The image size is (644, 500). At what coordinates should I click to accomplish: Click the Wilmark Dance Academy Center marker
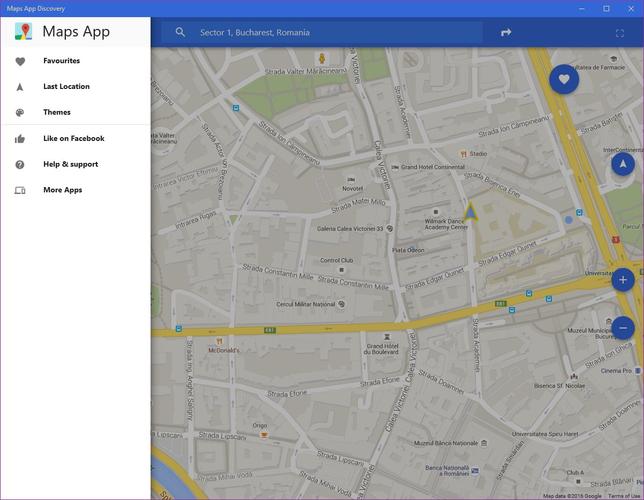click(436, 212)
